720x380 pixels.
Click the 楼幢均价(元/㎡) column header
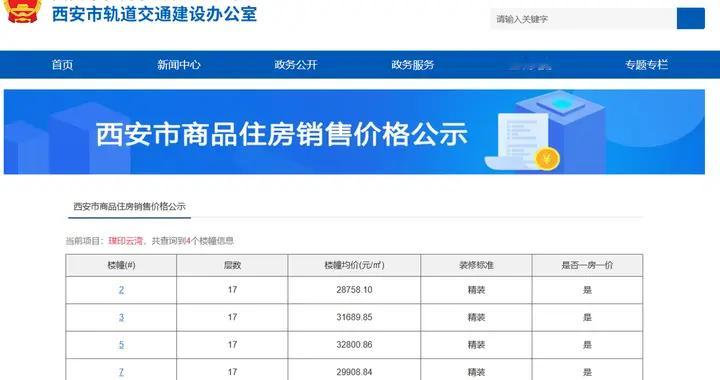(x=354, y=265)
